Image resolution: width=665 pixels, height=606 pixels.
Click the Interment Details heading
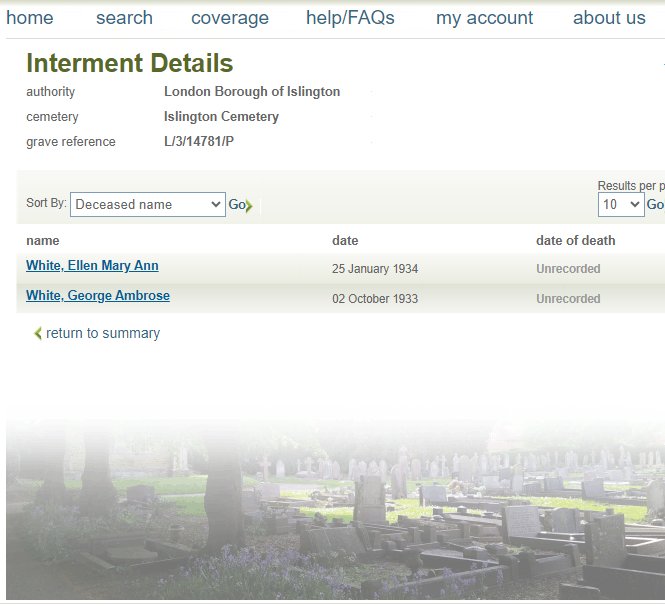click(130, 64)
